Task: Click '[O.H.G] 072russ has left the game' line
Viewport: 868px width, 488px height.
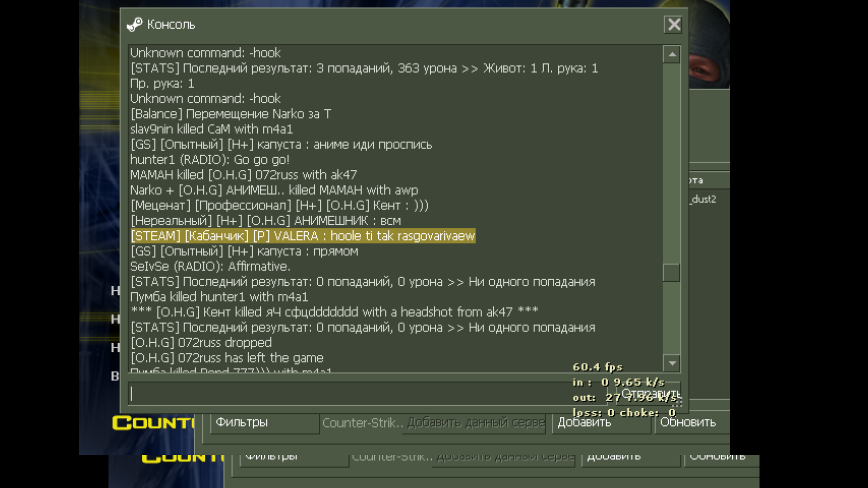Action: (227, 358)
